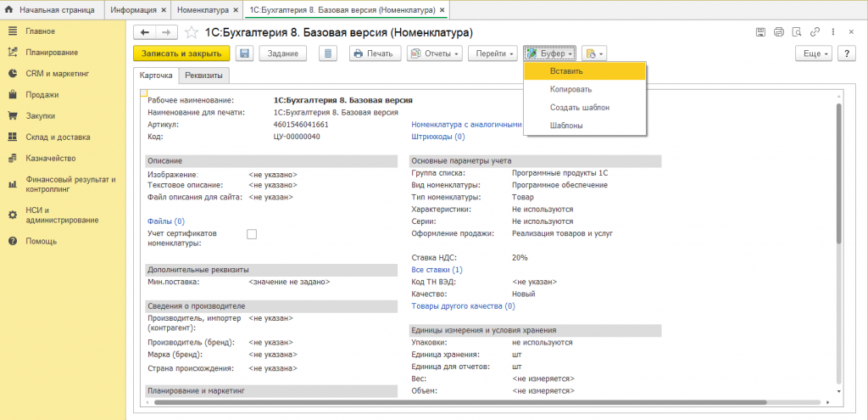Open the Все ставки (1) link
The height and width of the screenshot is (420, 868).
[x=437, y=270]
